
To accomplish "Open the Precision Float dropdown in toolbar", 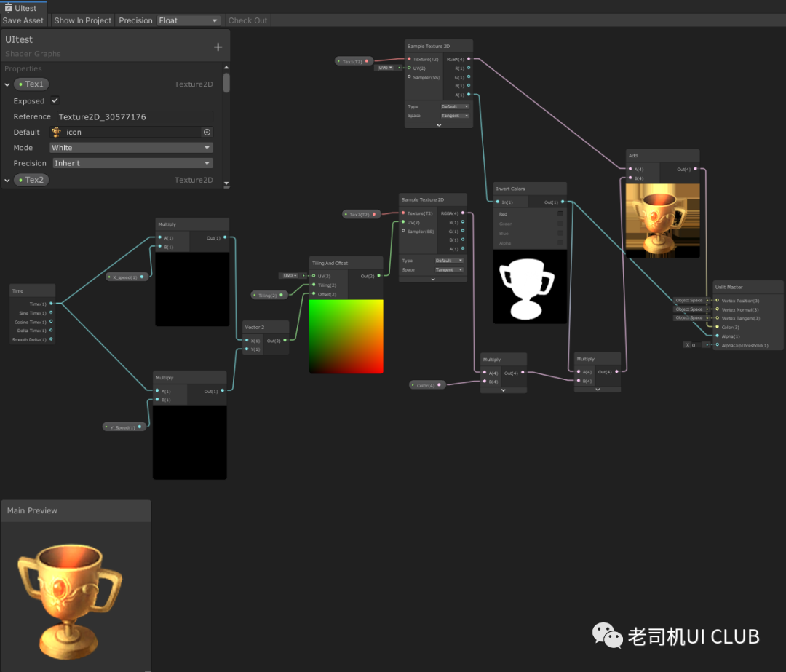I will (188, 20).
